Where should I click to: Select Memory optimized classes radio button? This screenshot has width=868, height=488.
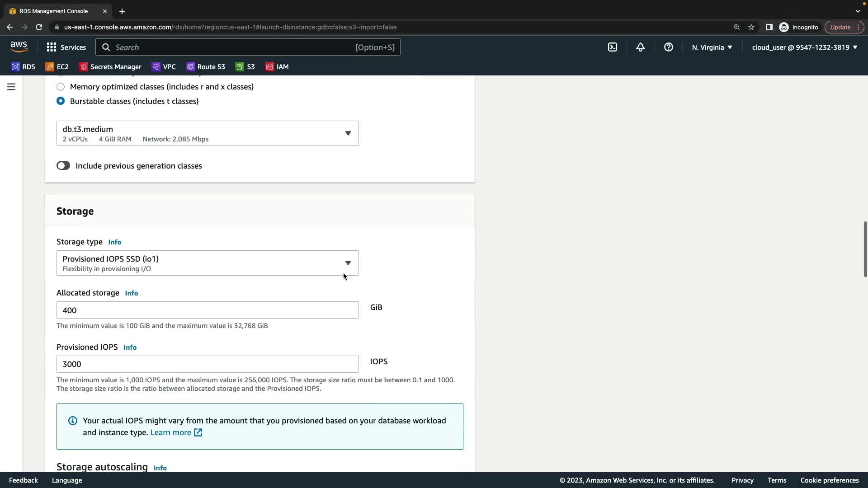tap(61, 87)
